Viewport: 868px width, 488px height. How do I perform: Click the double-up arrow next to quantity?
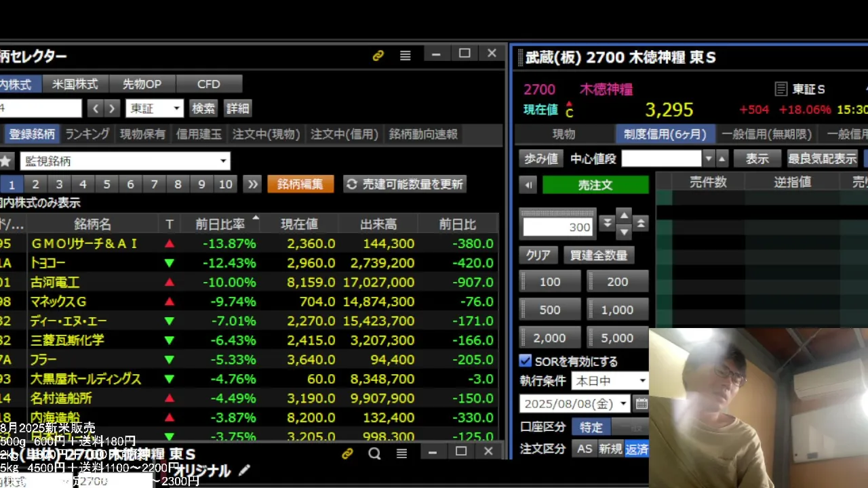click(641, 223)
